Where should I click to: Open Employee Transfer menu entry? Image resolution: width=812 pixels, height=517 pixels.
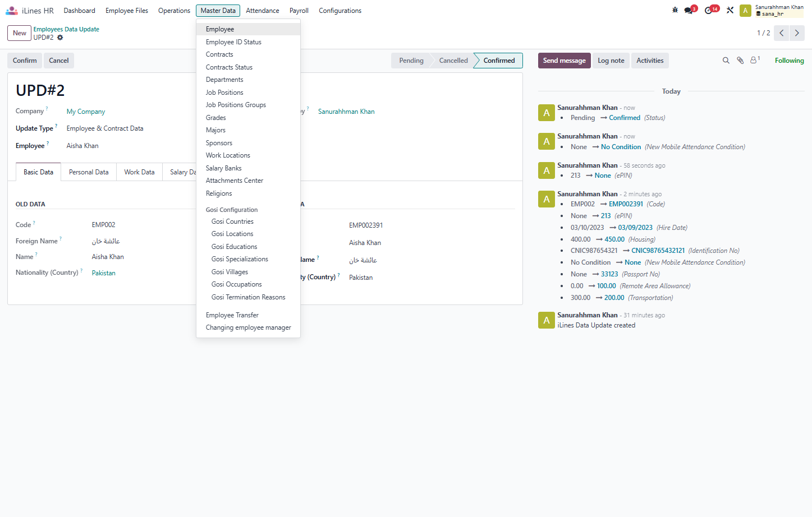248,315
